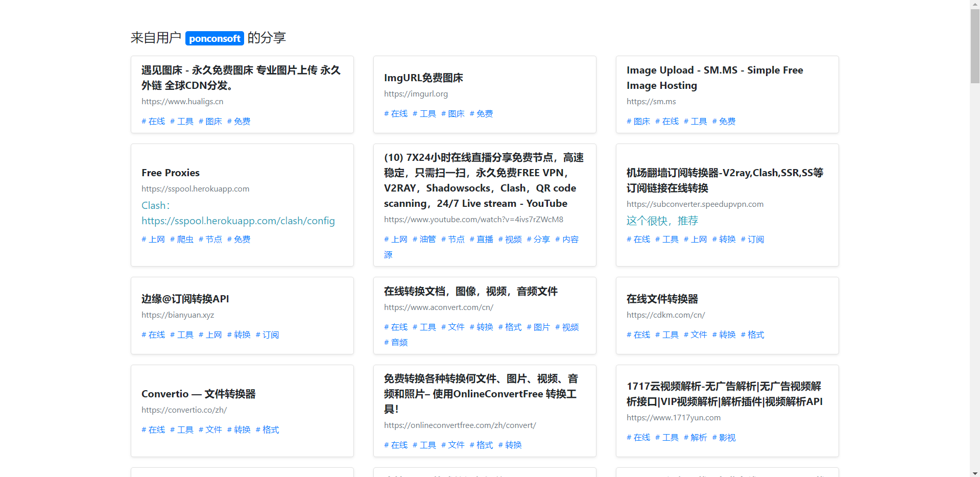Open the 遇见图床 card title link
The height and width of the screenshot is (477, 980).
241,78
